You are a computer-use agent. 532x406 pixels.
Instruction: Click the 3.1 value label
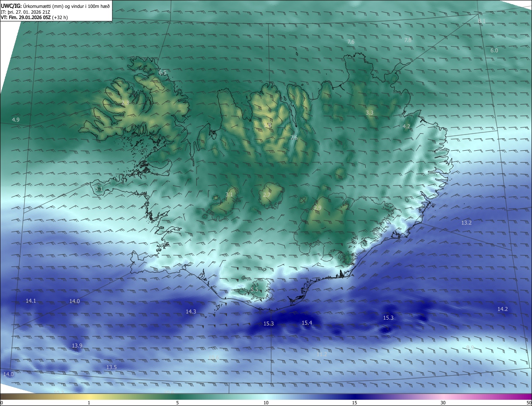tap(229, 194)
